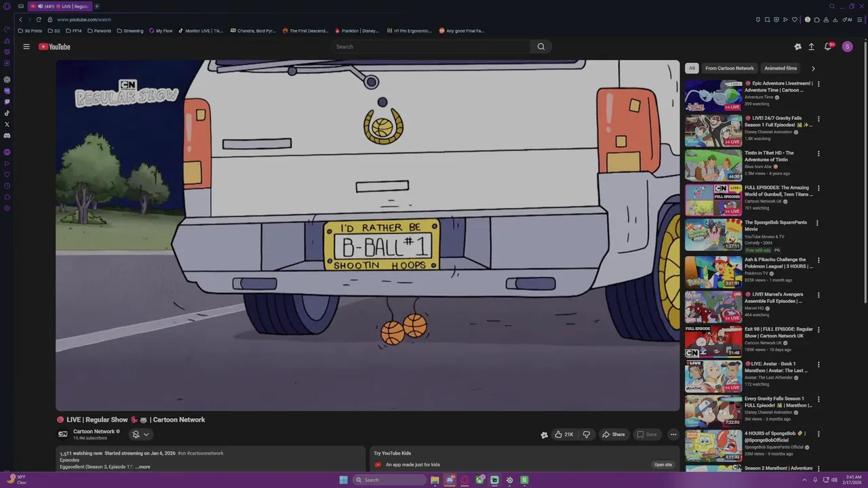The image size is (868, 488).
Task: Show hidden system tray icons chevron
Action: (x=804, y=480)
